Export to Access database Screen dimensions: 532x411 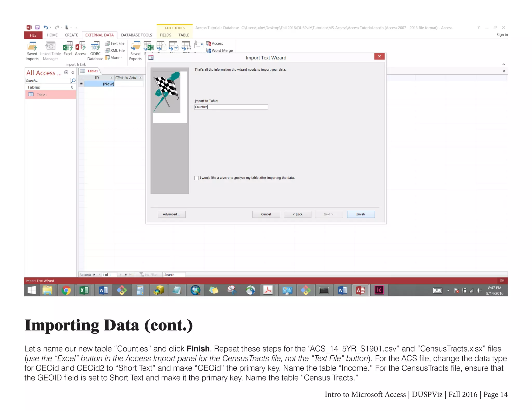[x=215, y=43]
